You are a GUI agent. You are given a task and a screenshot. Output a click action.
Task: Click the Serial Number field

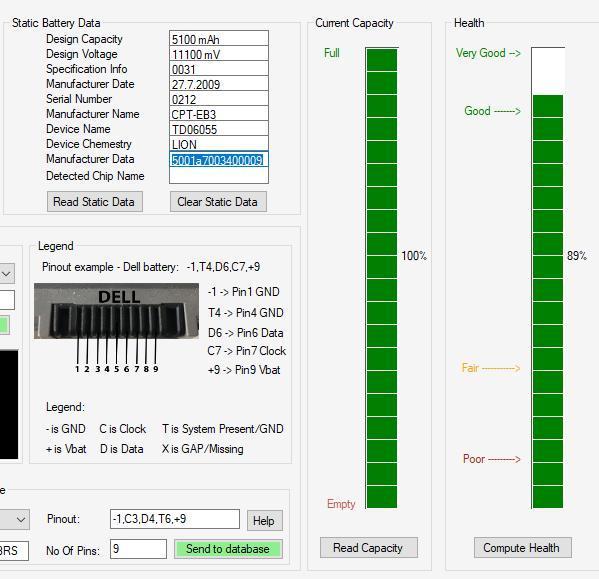219,99
